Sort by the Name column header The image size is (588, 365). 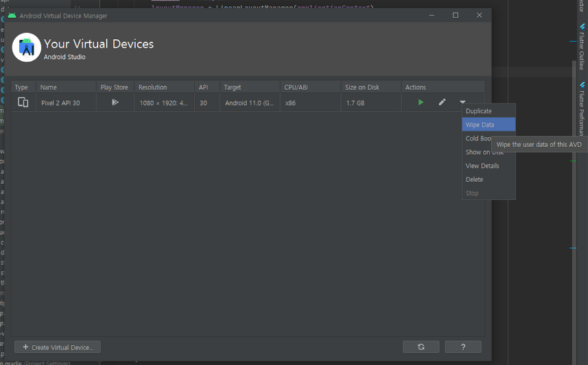click(65, 87)
